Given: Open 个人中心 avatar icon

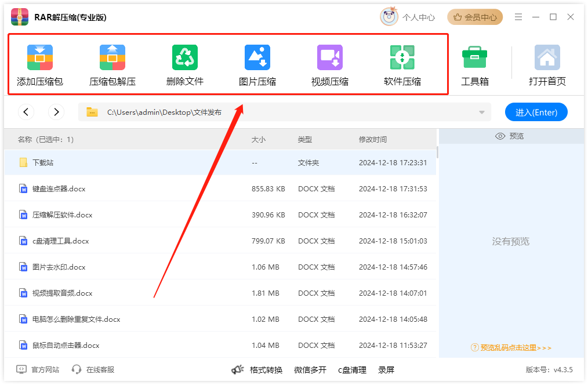Looking at the screenshot, I should (389, 17).
